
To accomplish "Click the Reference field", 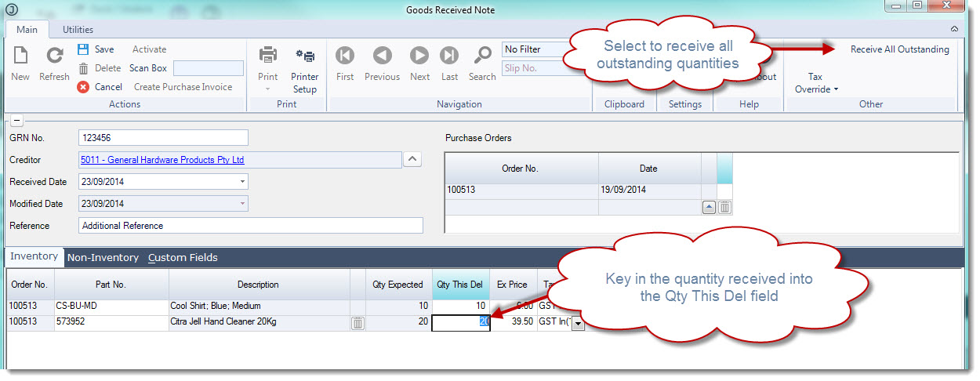I will coord(251,226).
